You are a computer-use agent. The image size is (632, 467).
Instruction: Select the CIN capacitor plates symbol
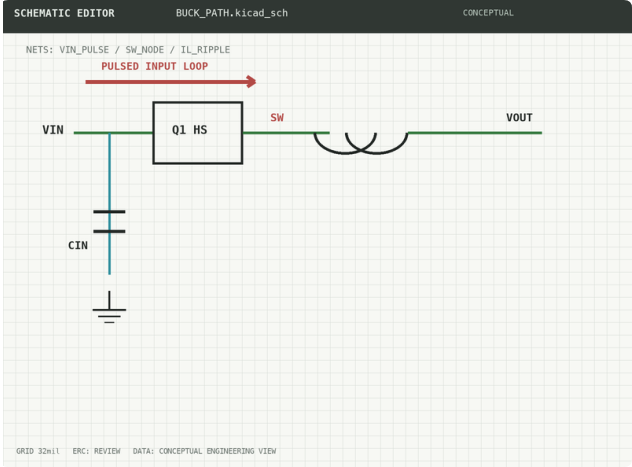(109, 222)
